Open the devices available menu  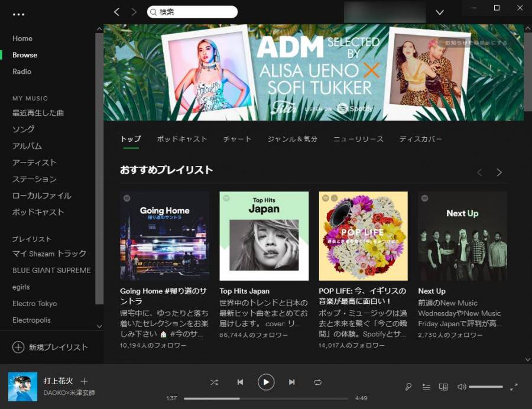[x=443, y=387]
